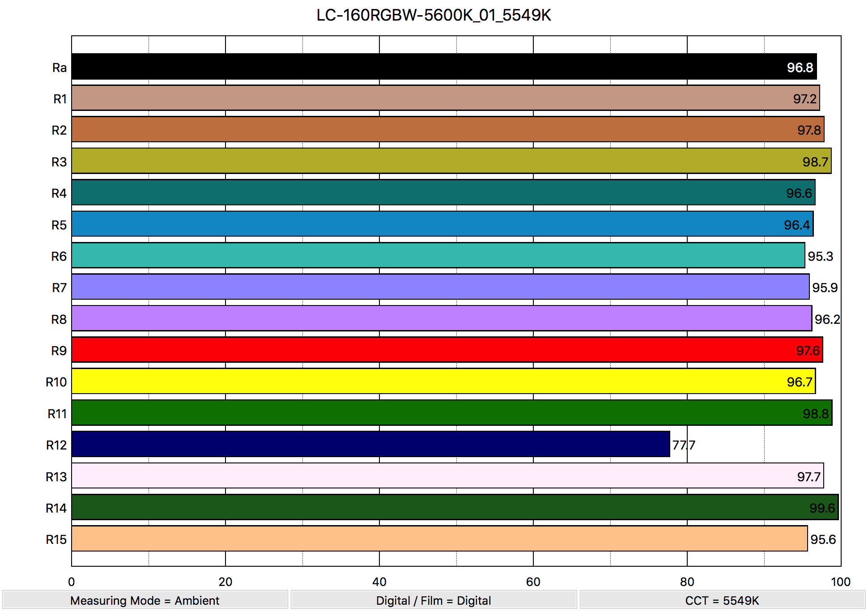Toggle the R1 row label
868x611 pixels.
tap(59, 99)
